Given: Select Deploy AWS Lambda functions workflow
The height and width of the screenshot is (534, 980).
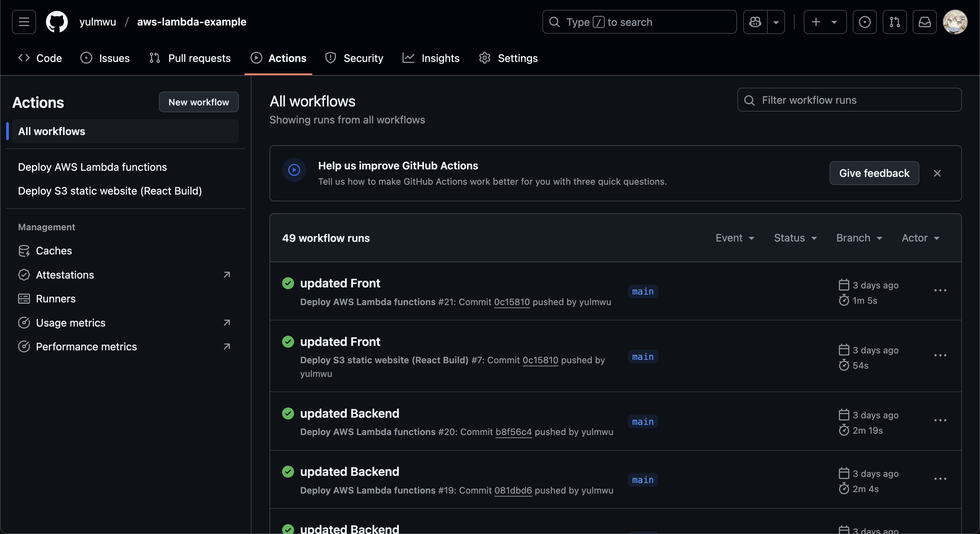Looking at the screenshot, I should (x=93, y=167).
